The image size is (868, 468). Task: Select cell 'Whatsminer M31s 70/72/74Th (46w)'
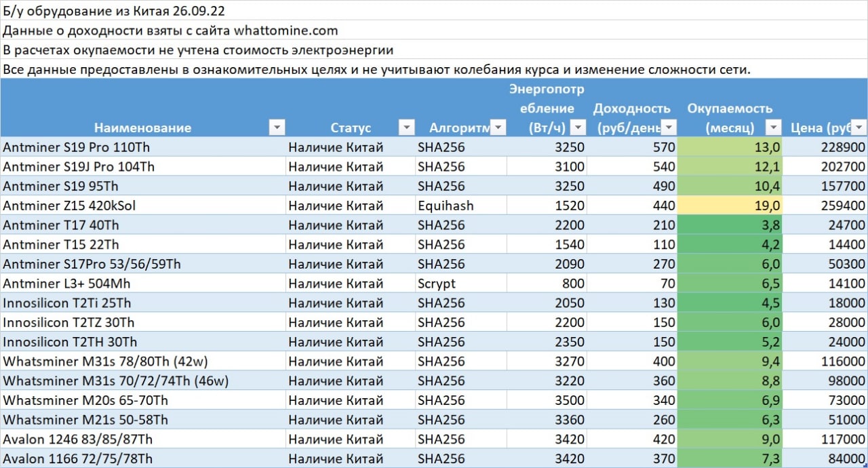[x=142, y=381]
